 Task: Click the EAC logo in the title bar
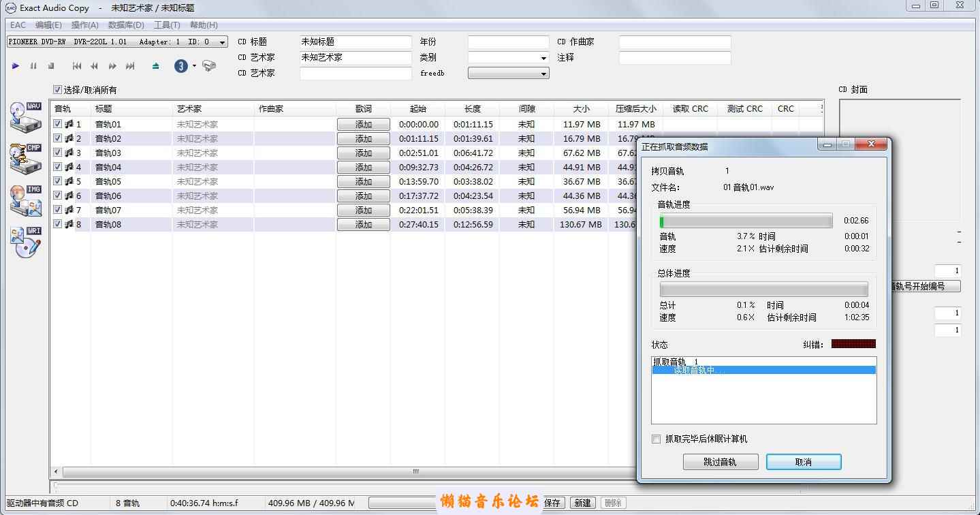click(11, 7)
